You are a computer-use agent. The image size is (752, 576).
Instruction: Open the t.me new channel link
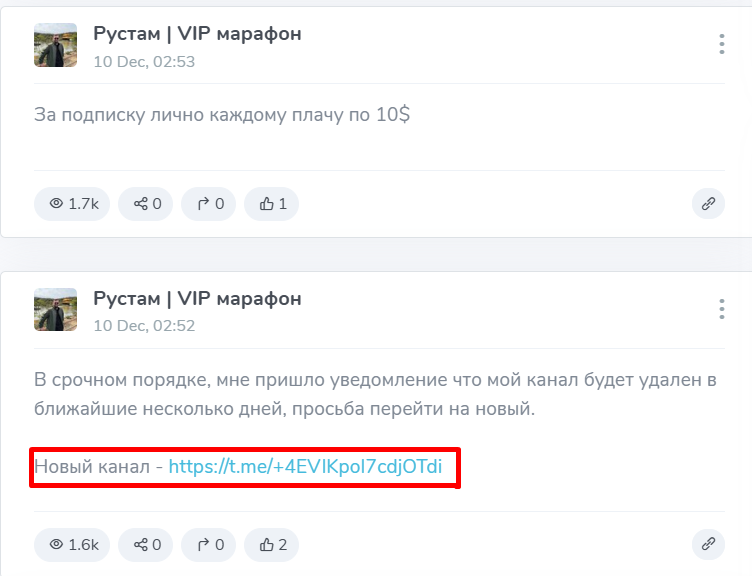pyautogui.click(x=305, y=466)
